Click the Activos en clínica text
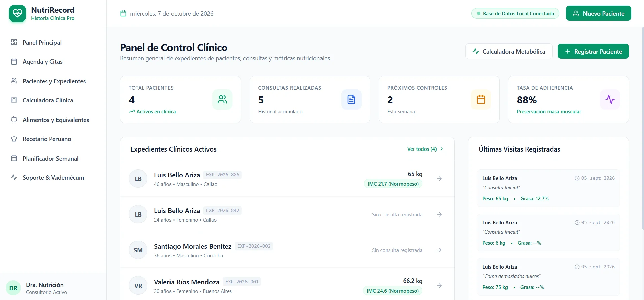644x300 pixels. (x=156, y=112)
